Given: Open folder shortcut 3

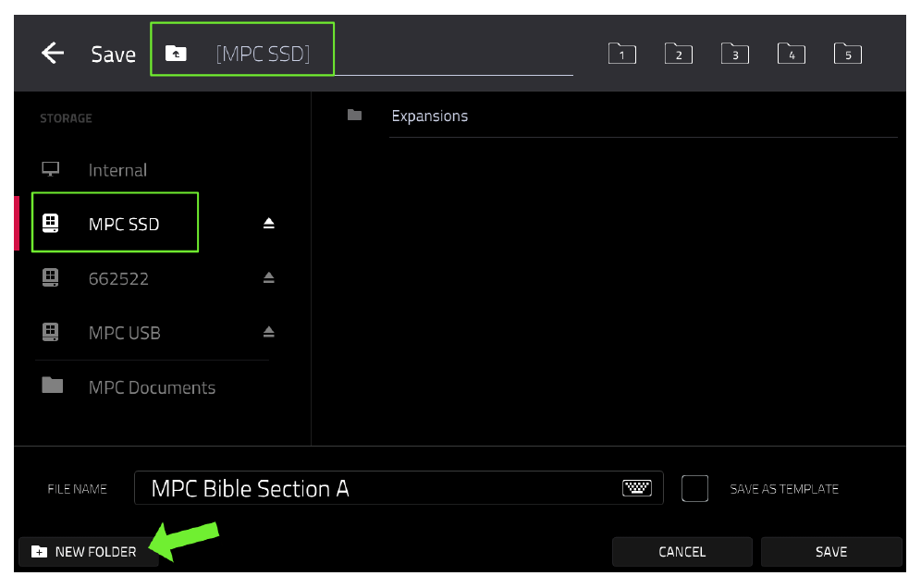Looking at the screenshot, I should 735,54.
